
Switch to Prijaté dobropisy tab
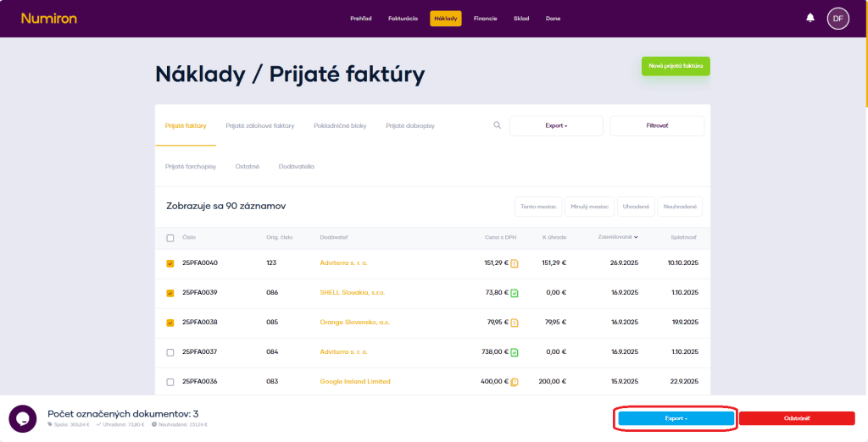coord(410,126)
